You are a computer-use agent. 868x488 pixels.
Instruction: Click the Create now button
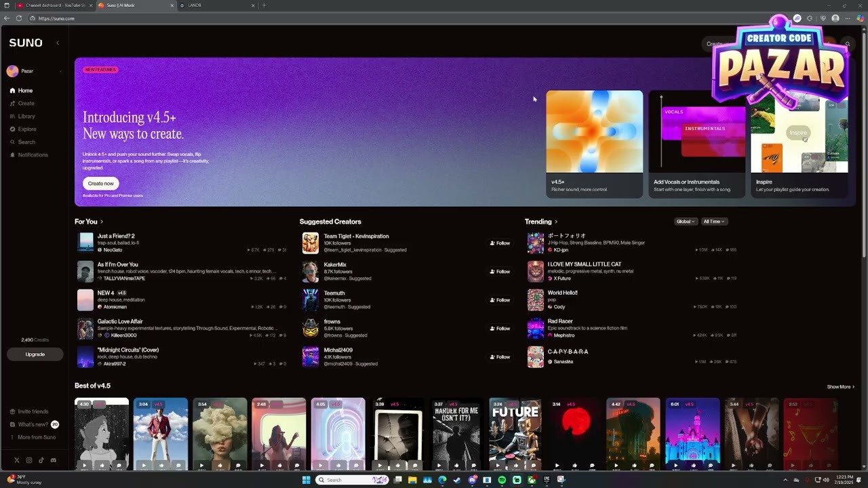100,184
